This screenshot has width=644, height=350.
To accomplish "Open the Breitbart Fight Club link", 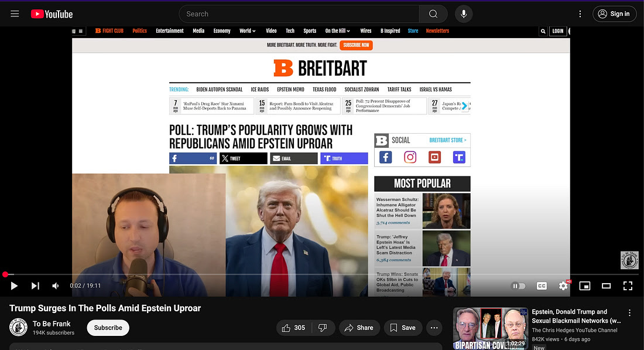I will click(x=109, y=31).
